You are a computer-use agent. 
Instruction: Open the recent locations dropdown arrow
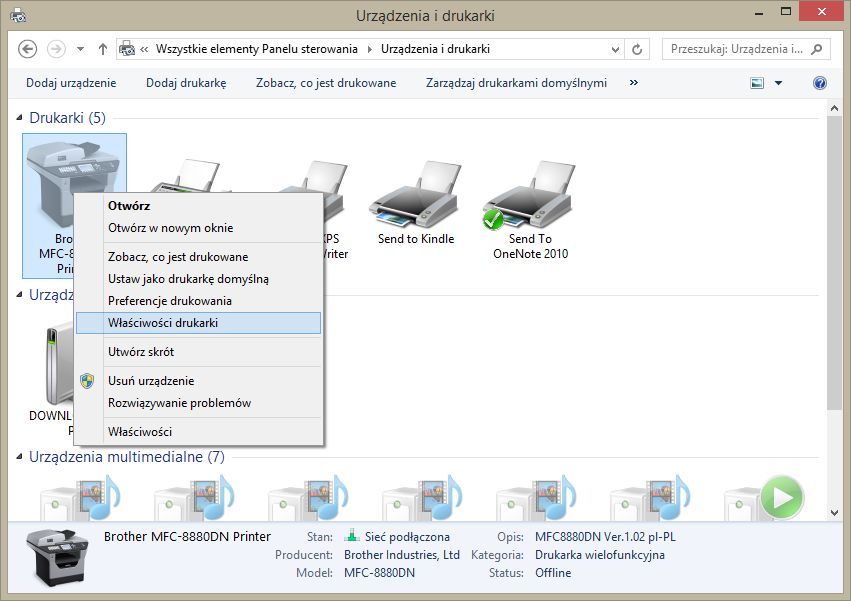pyautogui.click(x=80, y=49)
